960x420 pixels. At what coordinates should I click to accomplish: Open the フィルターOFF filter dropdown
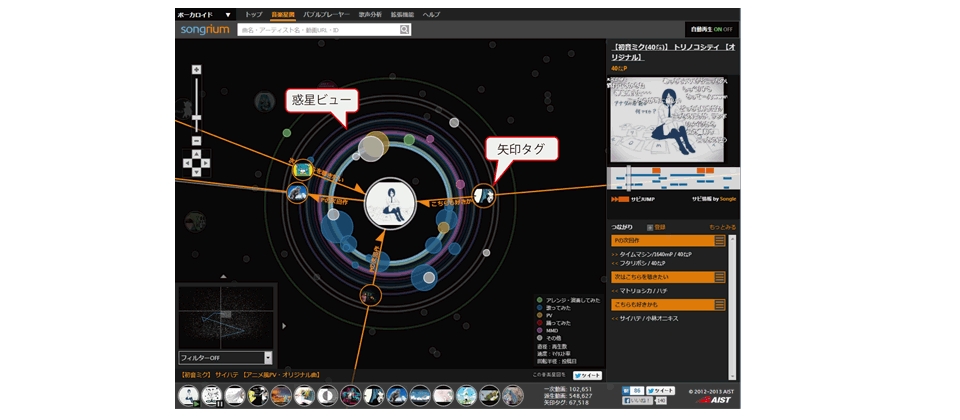click(225, 357)
